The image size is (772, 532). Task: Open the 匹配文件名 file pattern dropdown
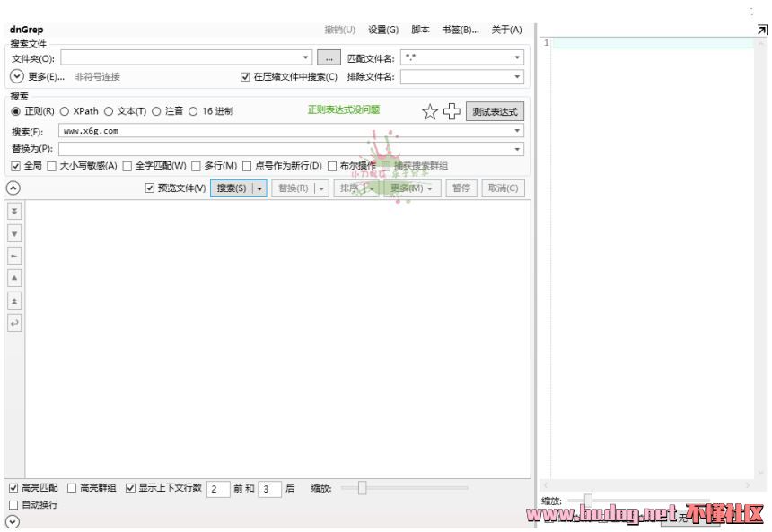click(x=517, y=57)
